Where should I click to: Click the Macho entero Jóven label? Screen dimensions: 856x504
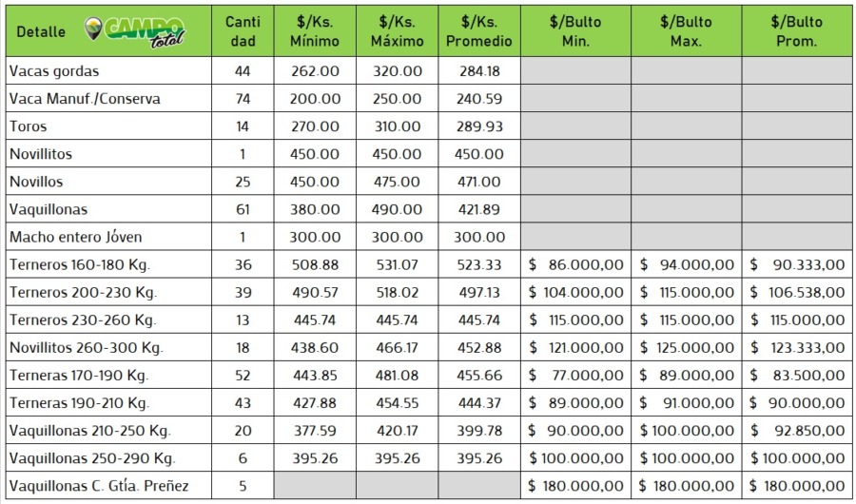click(x=75, y=237)
